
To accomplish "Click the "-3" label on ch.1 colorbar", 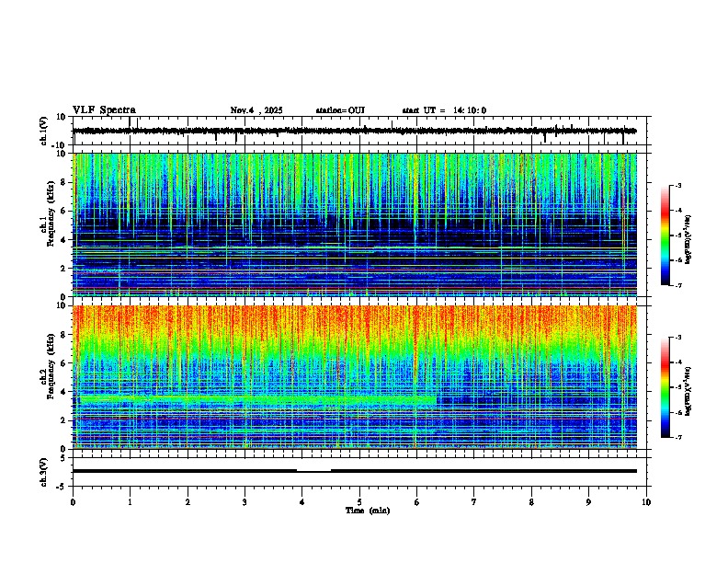I will 677,185.
